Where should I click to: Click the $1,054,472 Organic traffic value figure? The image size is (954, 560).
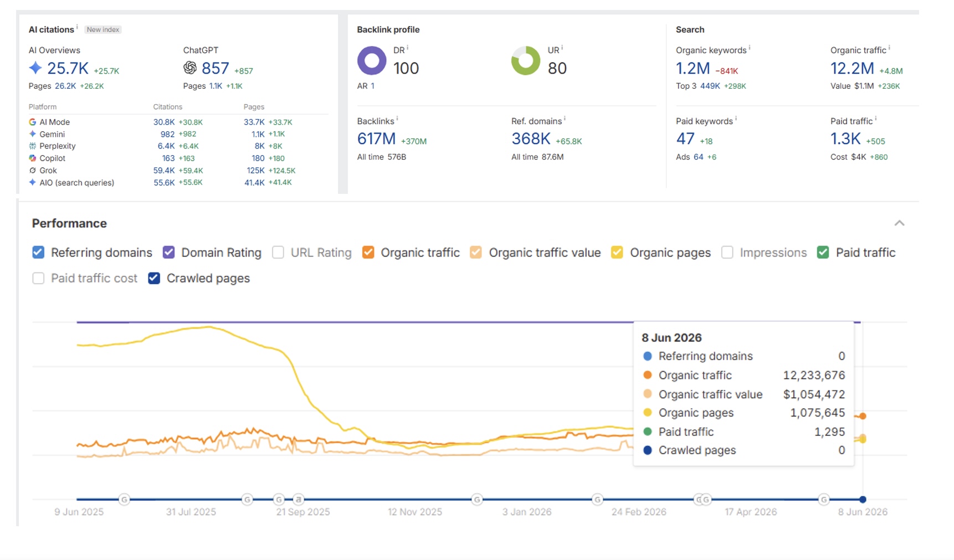(x=814, y=394)
